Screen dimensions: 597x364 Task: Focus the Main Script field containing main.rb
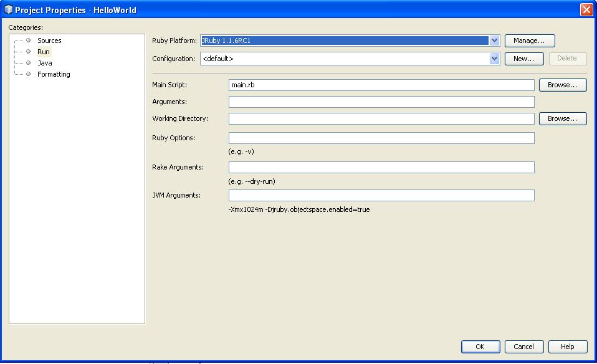tap(381, 85)
